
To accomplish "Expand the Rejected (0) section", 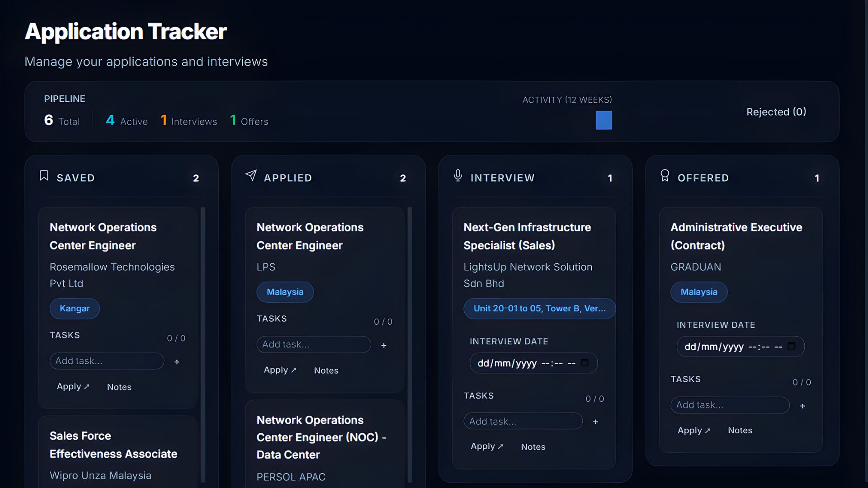I will point(776,112).
